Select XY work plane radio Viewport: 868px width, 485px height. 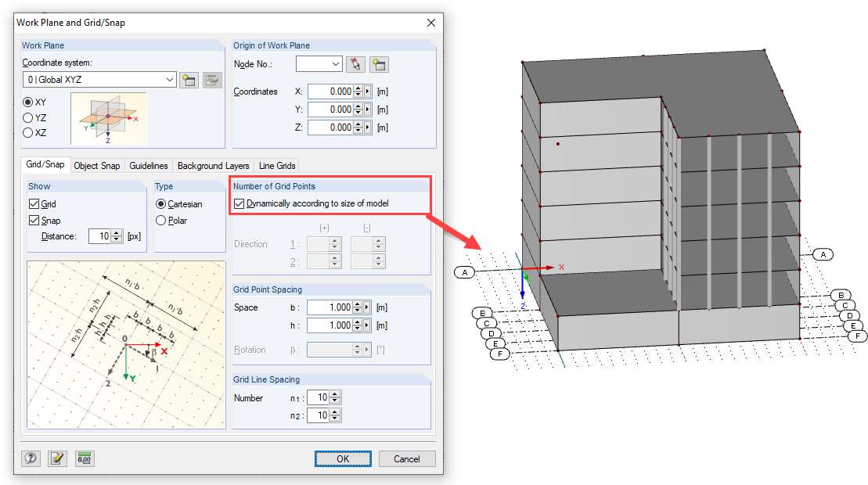point(27,102)
